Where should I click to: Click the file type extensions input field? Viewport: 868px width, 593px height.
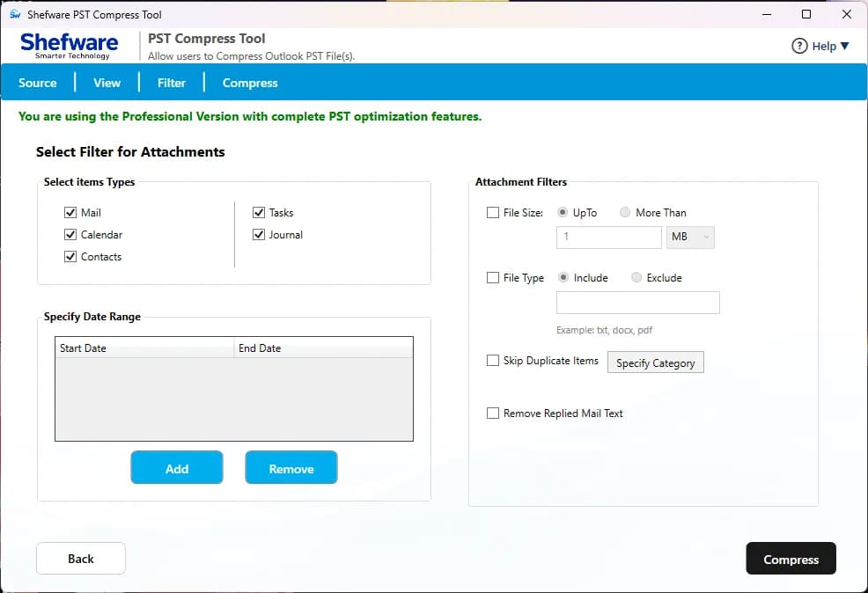(x=637, y=303)
